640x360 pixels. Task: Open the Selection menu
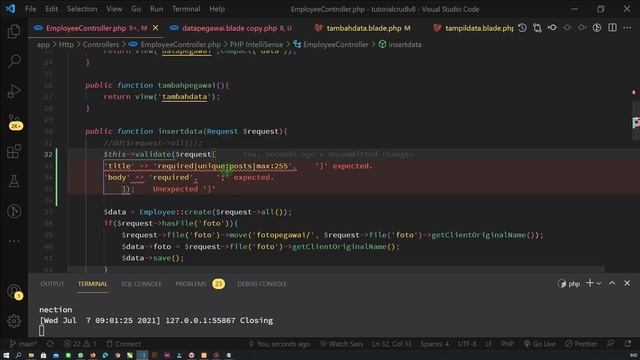82,9
